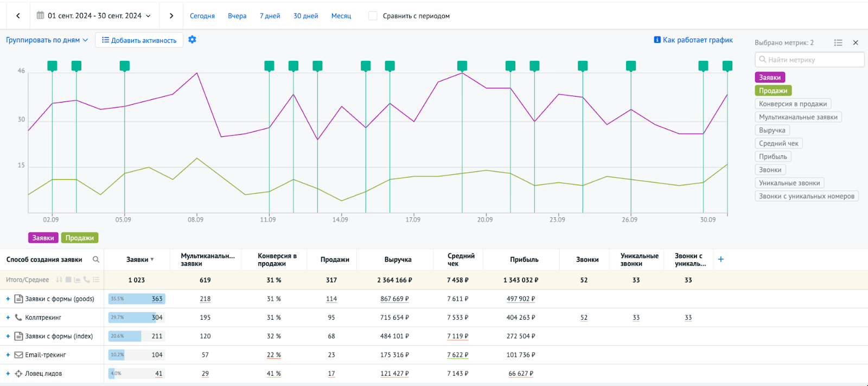Image resolution: width=868 pixels, height=386 pixels.
Task: Click the 'Добавить активность' button
Action: pos(139,40)
